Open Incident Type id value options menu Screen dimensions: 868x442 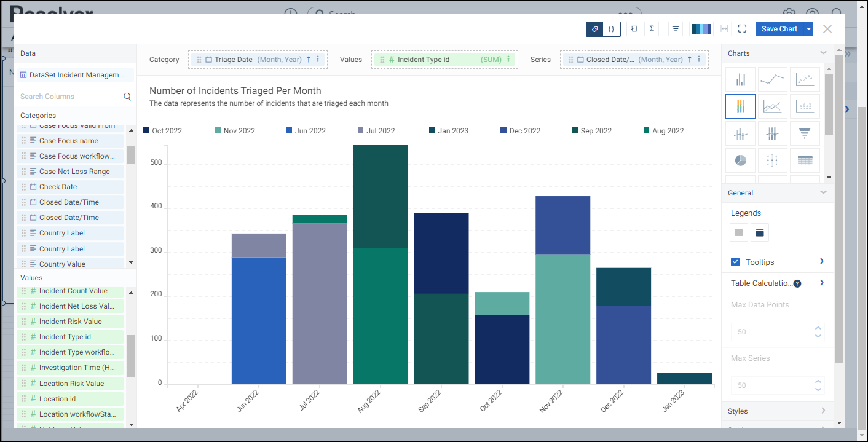508,60
